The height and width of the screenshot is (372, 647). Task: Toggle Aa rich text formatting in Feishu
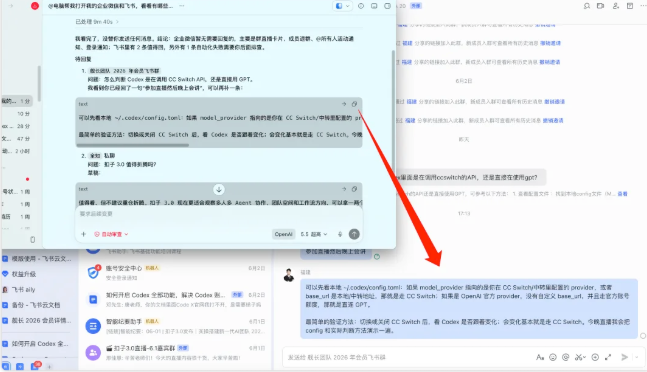(x=540, y=357)
